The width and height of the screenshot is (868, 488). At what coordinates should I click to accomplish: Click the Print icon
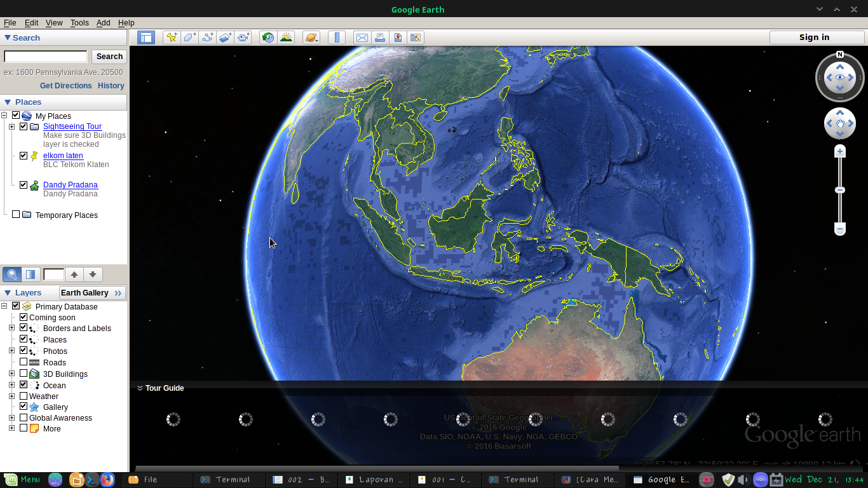click(380, 37)
